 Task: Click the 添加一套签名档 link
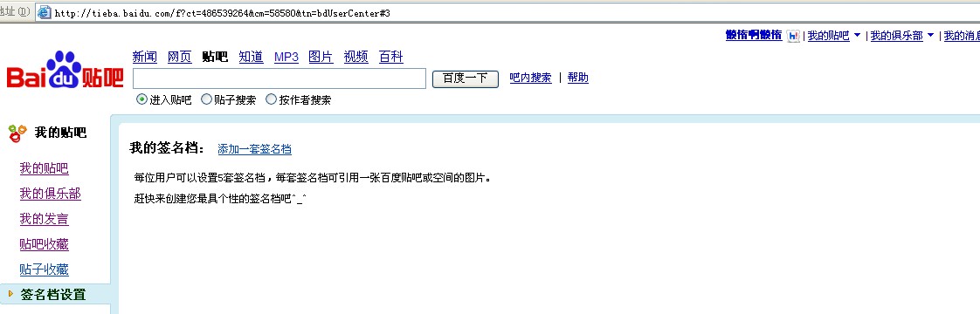tap(254, 149)
